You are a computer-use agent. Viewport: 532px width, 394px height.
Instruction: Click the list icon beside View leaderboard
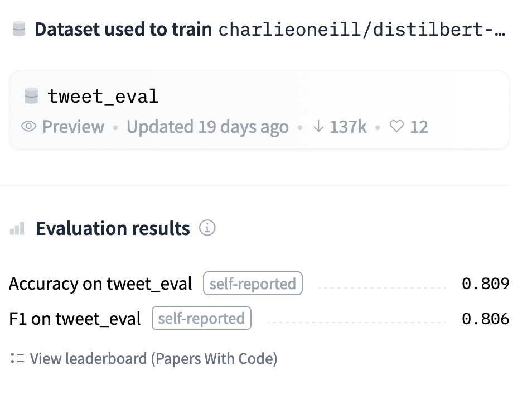[x=17, y=358]
